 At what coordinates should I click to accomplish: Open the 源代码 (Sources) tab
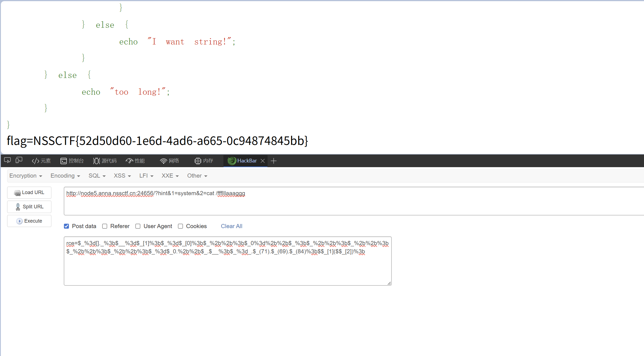pyautogui.click(x=105, y=161)
